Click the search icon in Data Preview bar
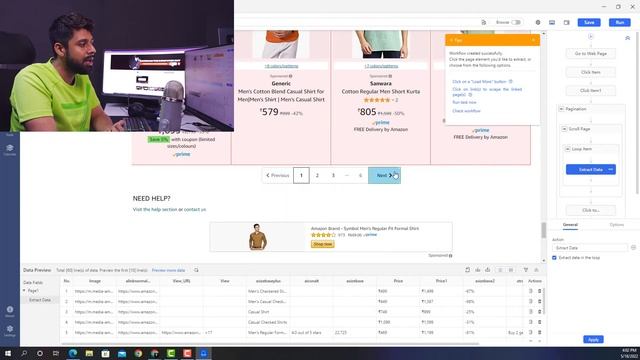Screen dimensions: 640x360 tap(196, 270)
